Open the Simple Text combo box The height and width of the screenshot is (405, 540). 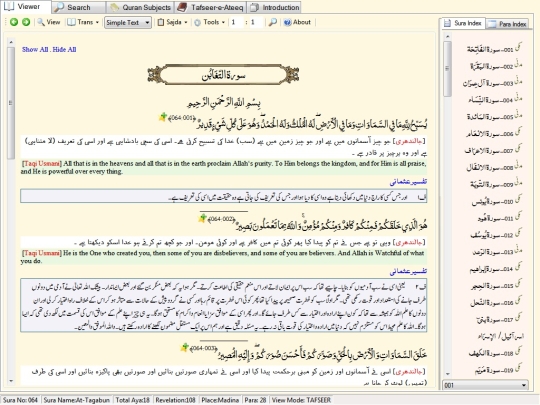point(128,23)
